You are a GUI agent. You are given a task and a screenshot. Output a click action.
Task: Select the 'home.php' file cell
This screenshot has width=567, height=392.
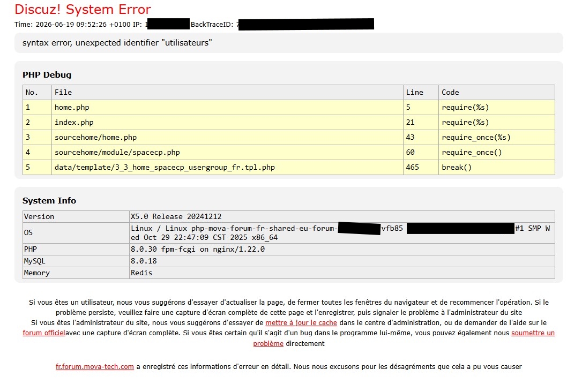pyautogui.click(x=227, y=107)
